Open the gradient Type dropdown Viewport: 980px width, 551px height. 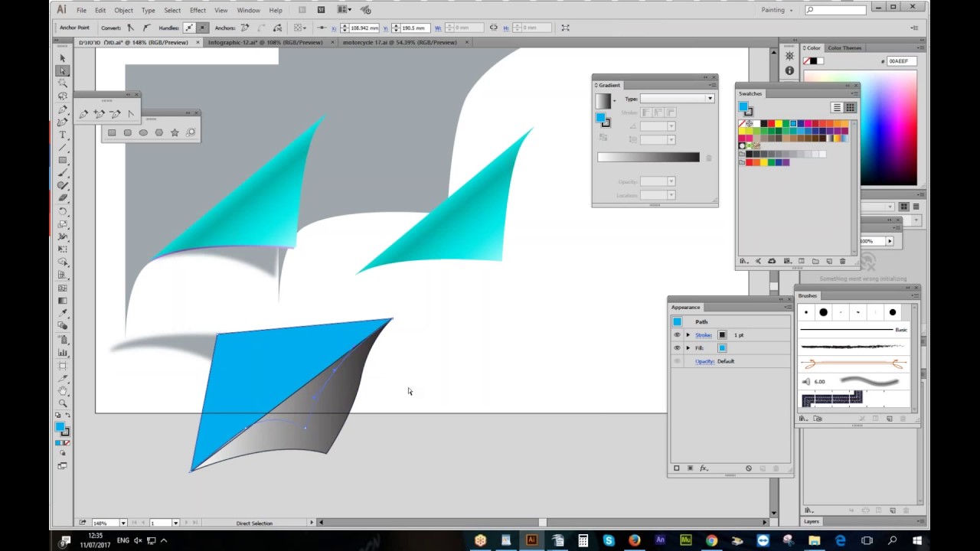click(x=677, y=99)
